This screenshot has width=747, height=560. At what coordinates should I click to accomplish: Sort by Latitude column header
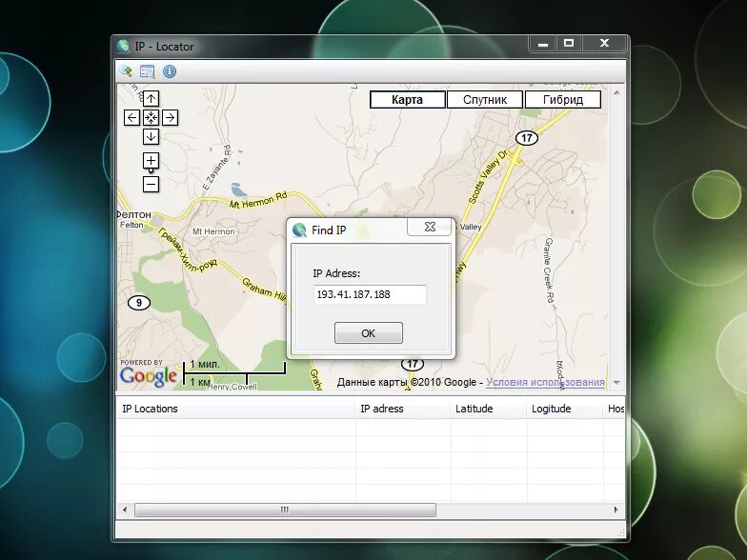pos(489,409)
